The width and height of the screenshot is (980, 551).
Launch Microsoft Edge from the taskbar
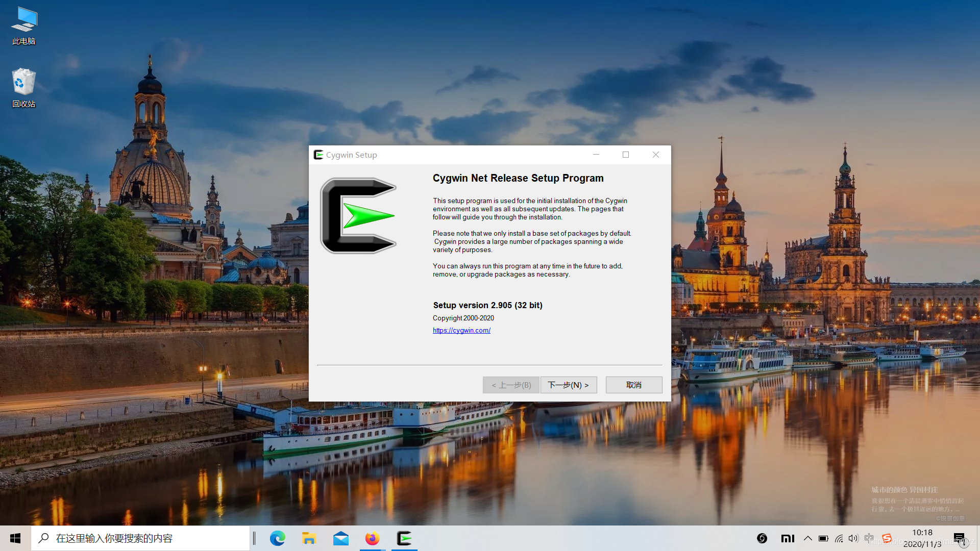[277, 538]
